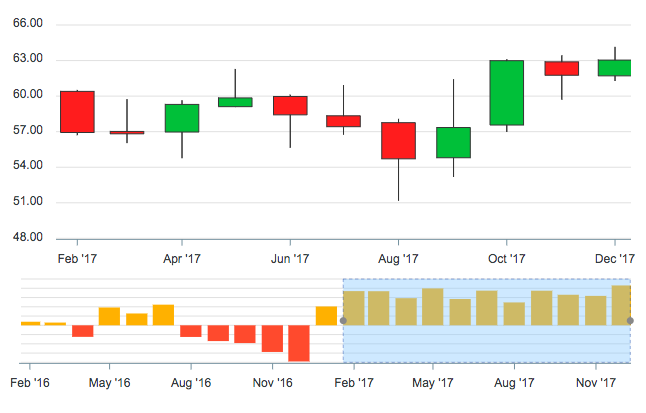646x413 pixels.
Task: Grab the left handle of range selector
Action: coord(343,321)
